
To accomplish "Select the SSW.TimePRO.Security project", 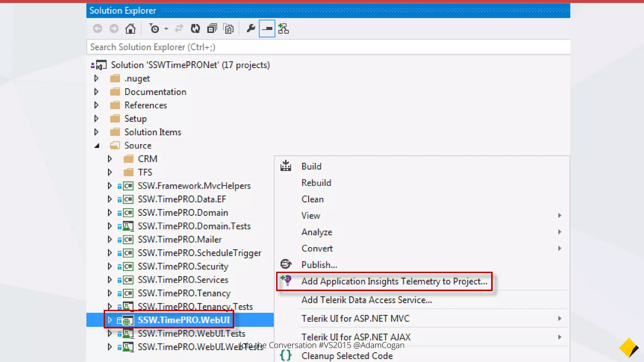I will 183,266.
